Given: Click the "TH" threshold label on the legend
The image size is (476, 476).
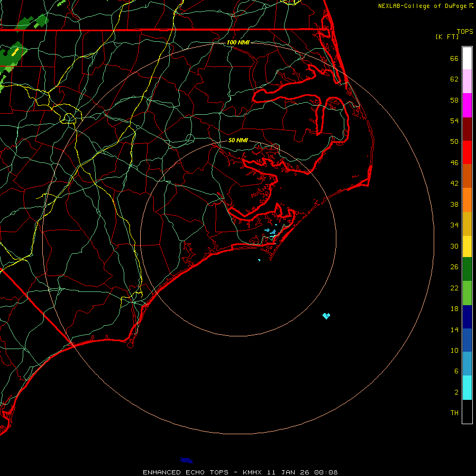Looking at the screenshot, I should tap(454, 413).
